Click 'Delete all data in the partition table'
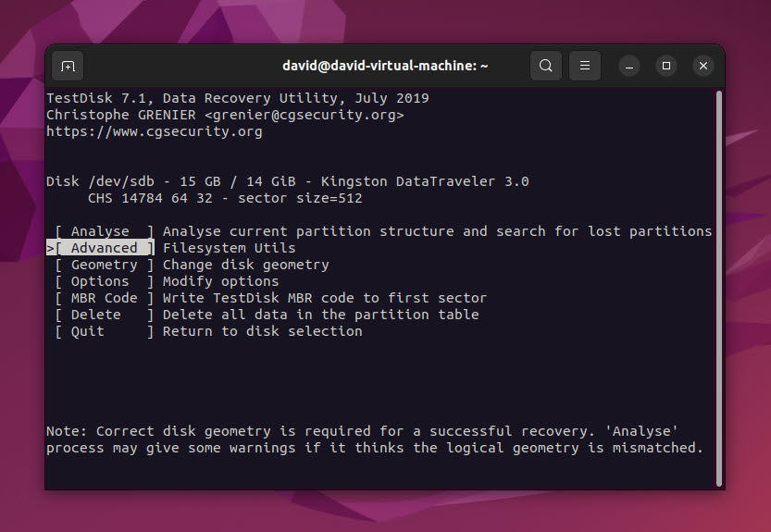The image size is (771, 532). 320,315
